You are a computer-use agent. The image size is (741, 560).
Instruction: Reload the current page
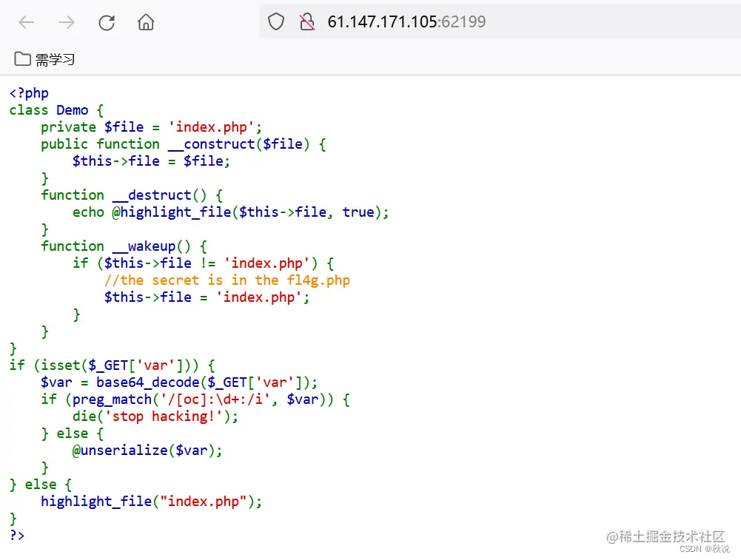[x=107, y=22]
